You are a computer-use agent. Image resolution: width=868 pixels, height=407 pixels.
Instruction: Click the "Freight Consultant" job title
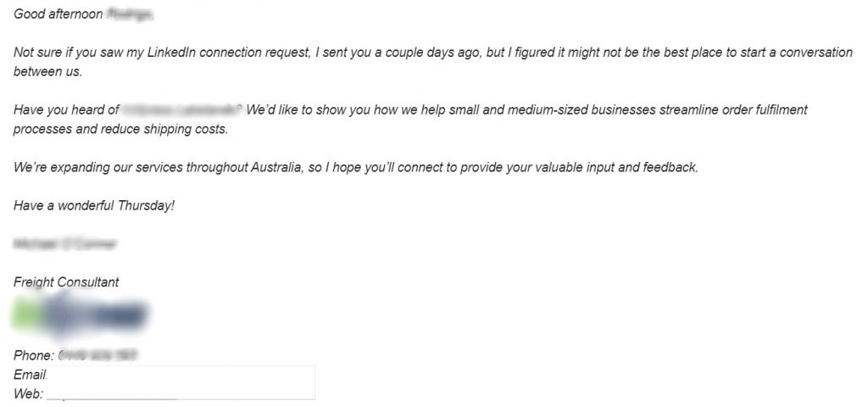pyautogui.click(x=66, y=282)
